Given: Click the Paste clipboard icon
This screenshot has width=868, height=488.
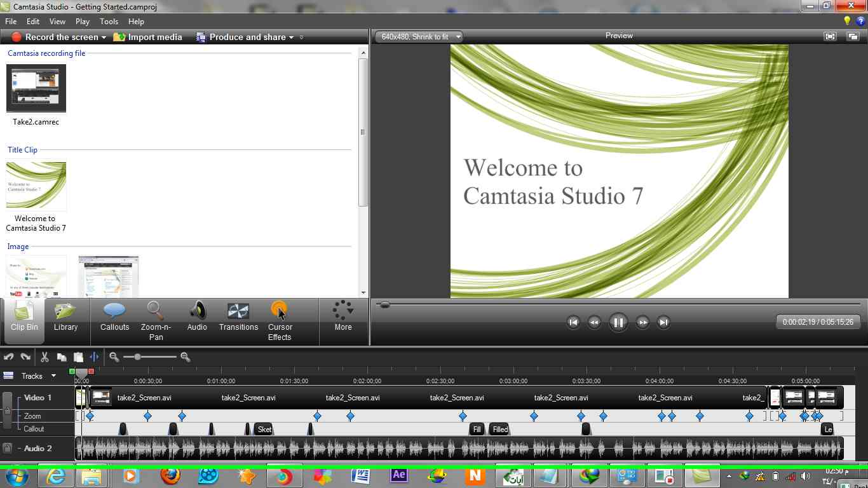Looking at the screenshot, I should (x=78, y=357).
